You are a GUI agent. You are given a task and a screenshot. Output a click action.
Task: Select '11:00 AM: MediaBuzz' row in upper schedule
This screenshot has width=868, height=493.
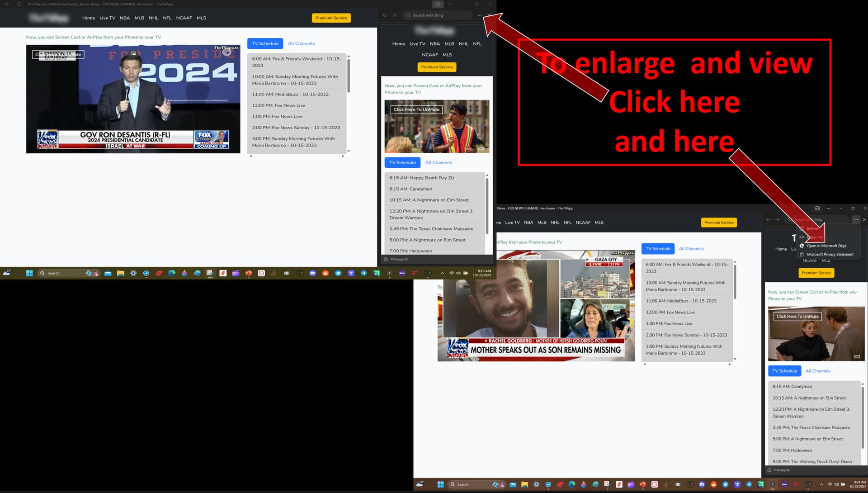[297, 94]
